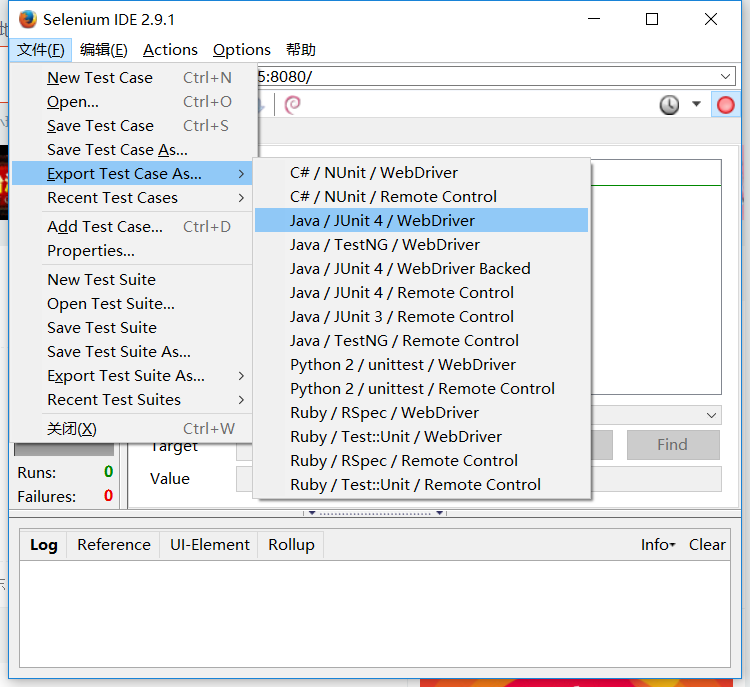Click the log panel splitter handle

[x=375, y=513]
